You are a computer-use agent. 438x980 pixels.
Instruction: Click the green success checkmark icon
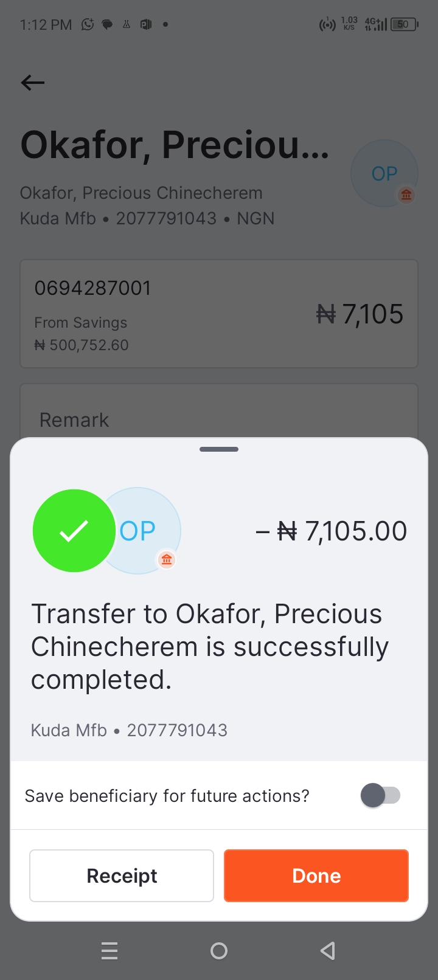(74, 531)
